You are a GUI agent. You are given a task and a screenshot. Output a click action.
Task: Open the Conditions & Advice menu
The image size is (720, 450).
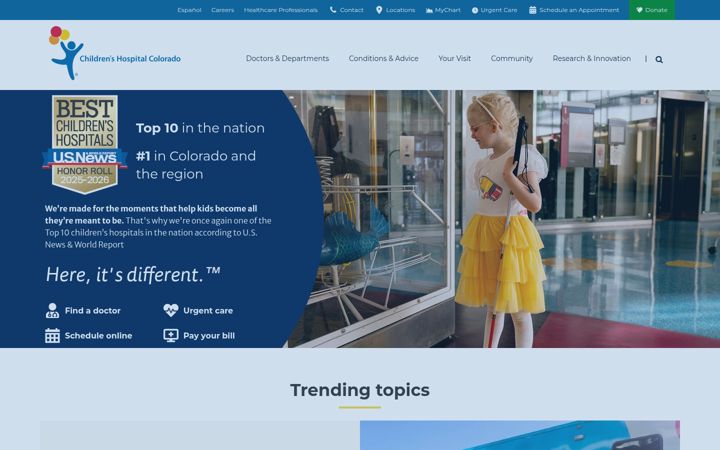click(383, 58)
